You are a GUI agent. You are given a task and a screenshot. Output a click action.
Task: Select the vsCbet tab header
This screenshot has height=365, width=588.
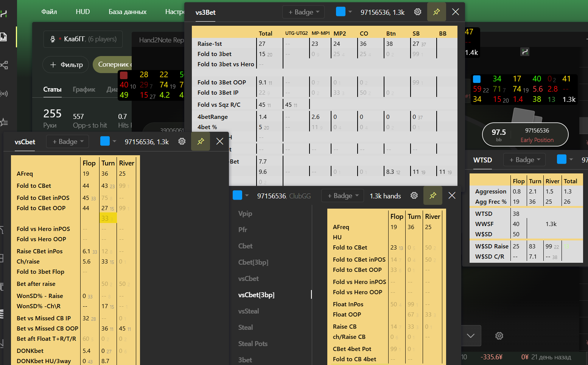[x=25, y=142]
